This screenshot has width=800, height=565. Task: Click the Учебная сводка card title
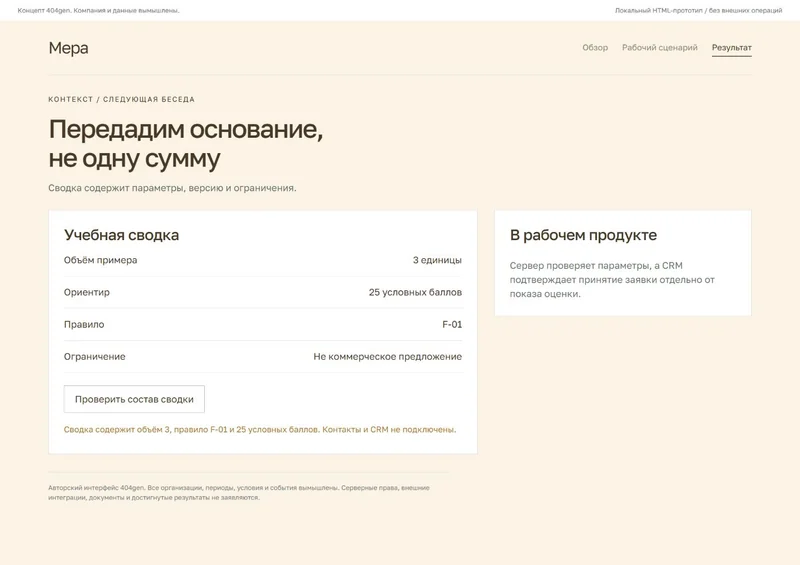[121, 235]
